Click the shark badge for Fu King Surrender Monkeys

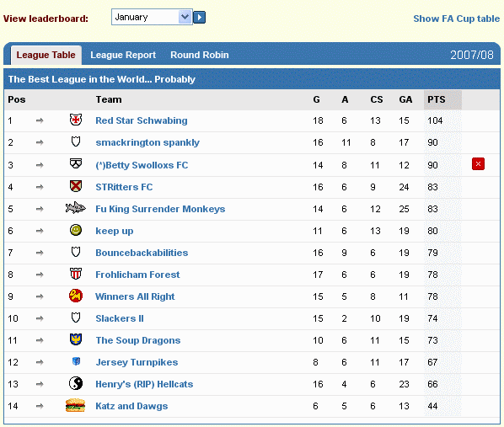76,208
